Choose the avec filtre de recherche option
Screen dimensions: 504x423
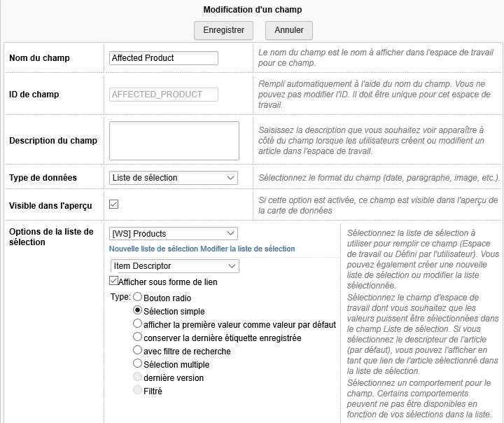[x=138, y=350]
